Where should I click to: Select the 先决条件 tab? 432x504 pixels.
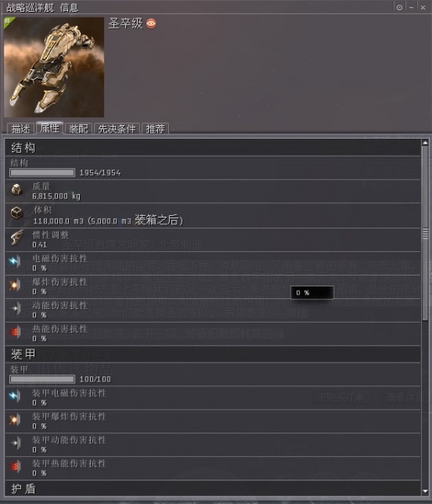click(x=117, y=129)
